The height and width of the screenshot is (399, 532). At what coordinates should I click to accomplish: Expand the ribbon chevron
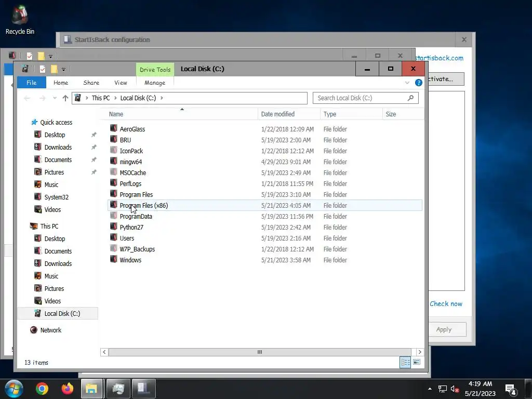407,83
